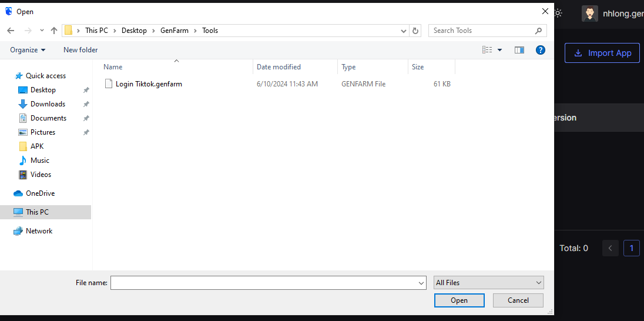
Task: Click the Open button
Action: coord(459,300)
